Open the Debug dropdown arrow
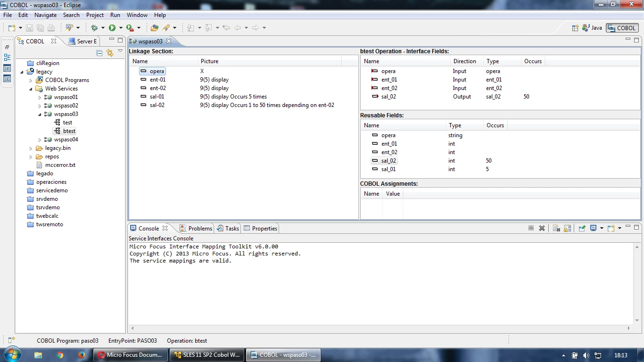 pos(103,28)
